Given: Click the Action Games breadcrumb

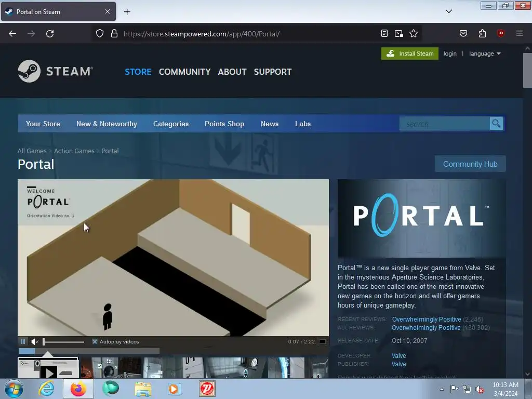Looking at the screenshot, I should (x=74, y=151).
